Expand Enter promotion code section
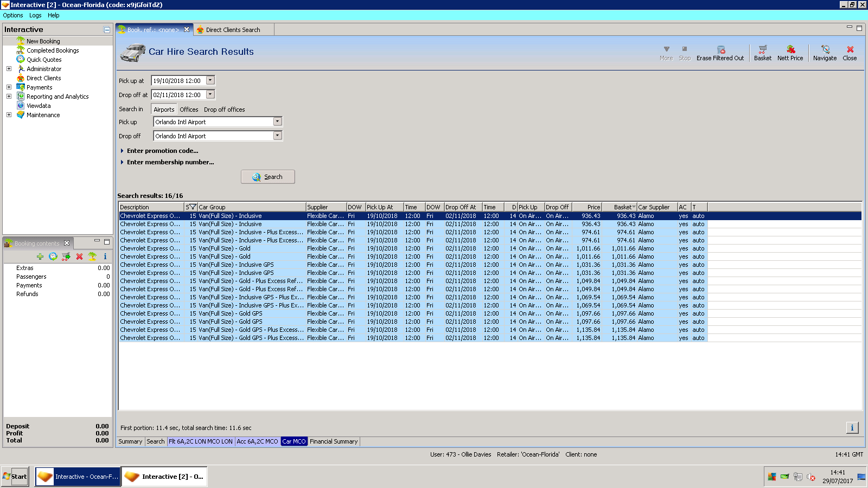Screen dimensions: 868x488 point(162,151)
